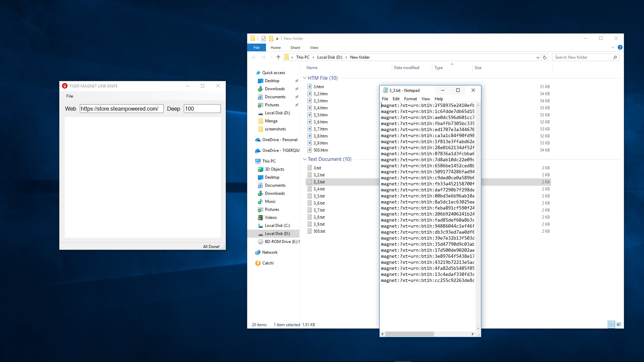Viewport: 644px width, 362px height.
Task: Open the address bar dropdown arrow
Action: (x=538, y=57)
